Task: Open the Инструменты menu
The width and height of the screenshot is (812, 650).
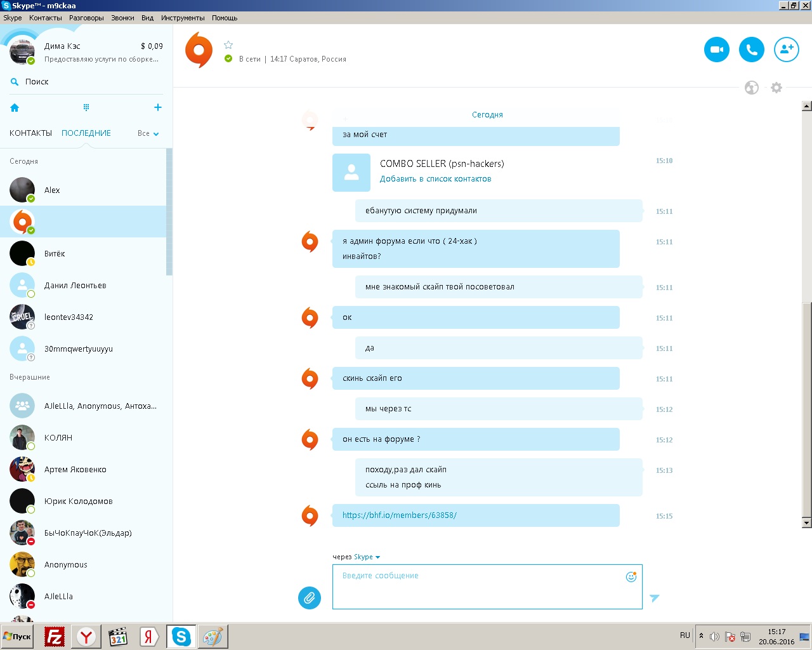Action: (x=183, y=18)
